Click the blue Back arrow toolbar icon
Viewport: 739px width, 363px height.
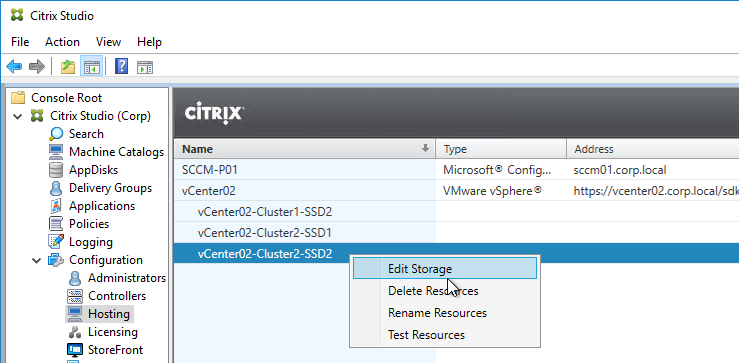coord(14,67)
